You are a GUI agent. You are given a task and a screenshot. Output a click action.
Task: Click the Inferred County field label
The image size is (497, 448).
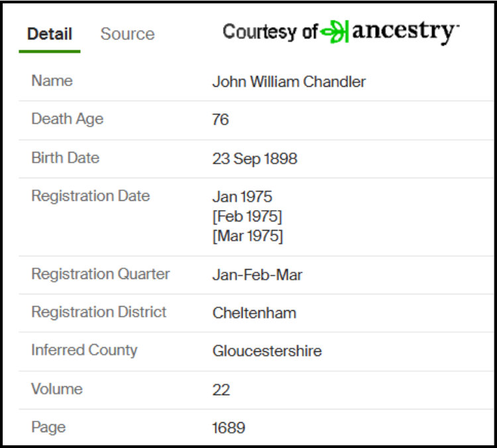pos(84,351)
